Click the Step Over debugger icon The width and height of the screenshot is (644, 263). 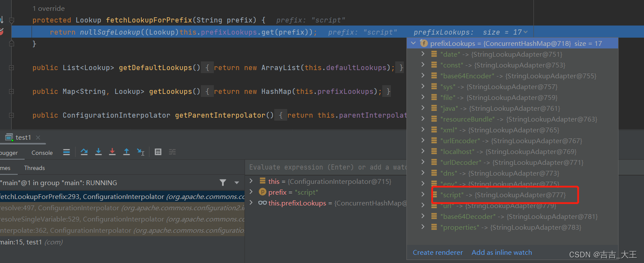coord(84,152)
